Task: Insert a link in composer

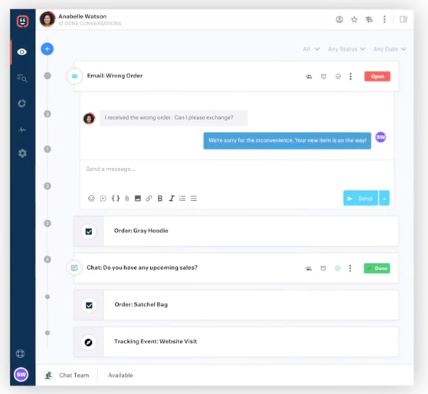Action: (x=149, y=198)
